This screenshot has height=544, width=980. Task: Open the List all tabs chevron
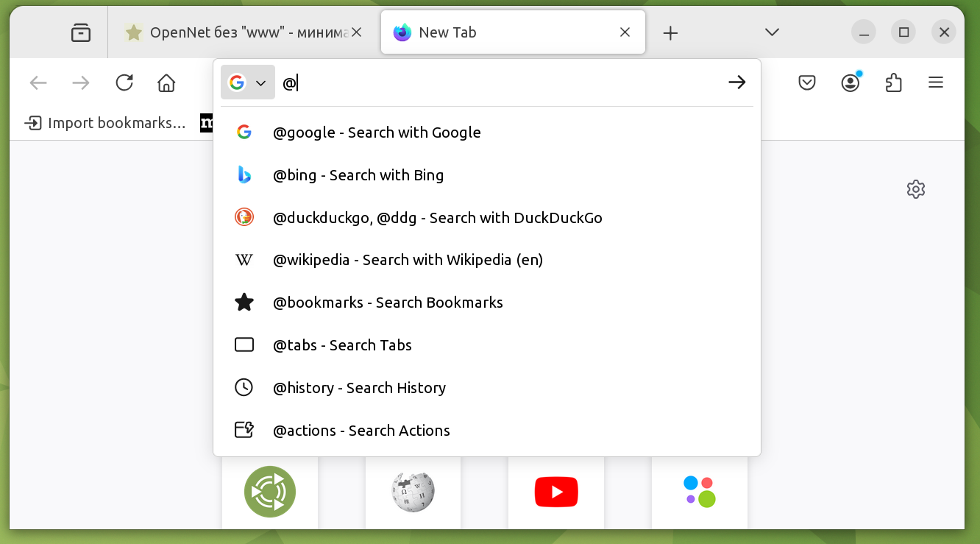(772, 32)
